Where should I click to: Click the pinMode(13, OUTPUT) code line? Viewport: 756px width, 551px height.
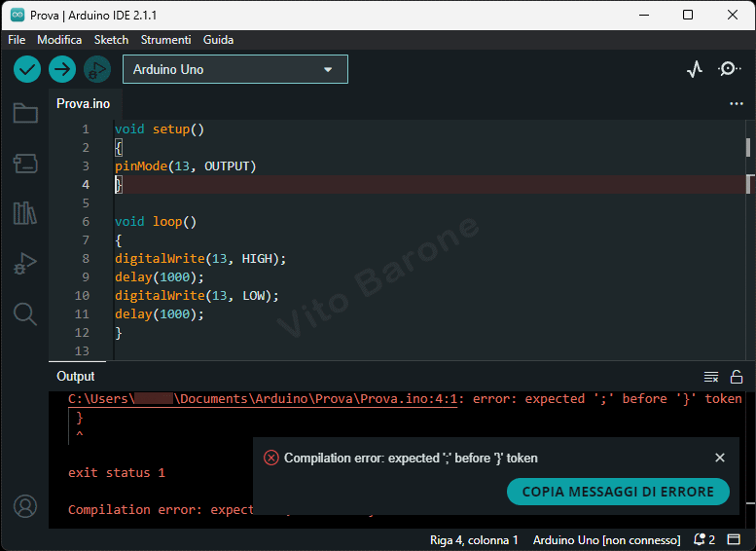click(185, 165)
